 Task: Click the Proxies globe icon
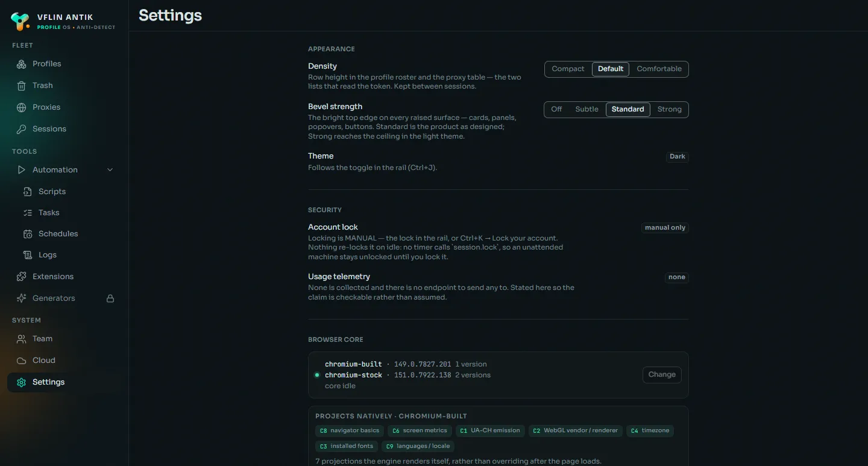[x=22, y=107]
